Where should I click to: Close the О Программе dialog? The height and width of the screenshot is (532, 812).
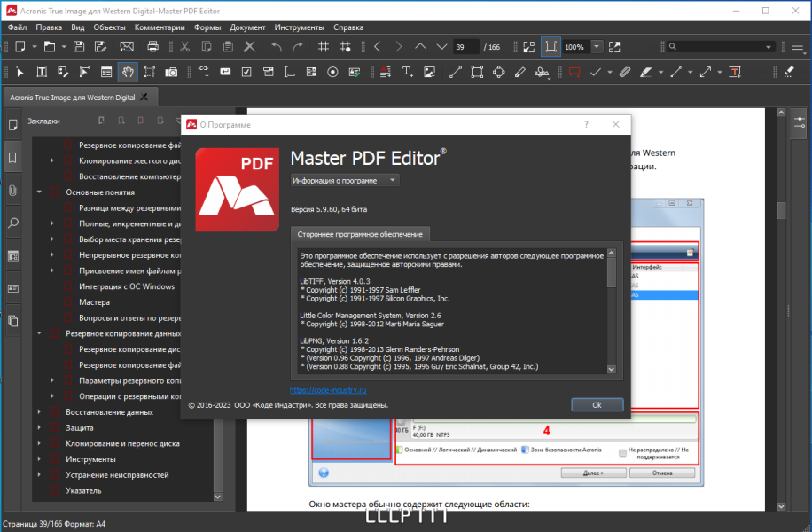click(x=616, y=124)
